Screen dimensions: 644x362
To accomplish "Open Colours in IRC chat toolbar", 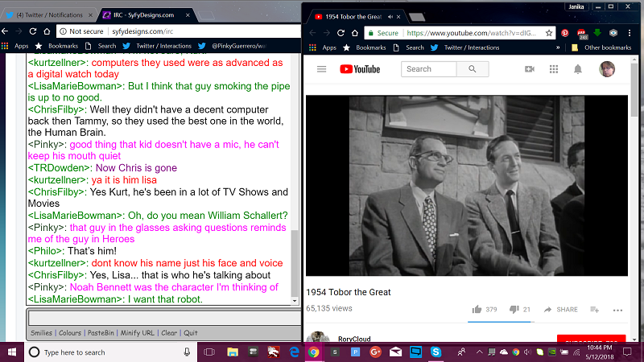I will pos(70,333).
